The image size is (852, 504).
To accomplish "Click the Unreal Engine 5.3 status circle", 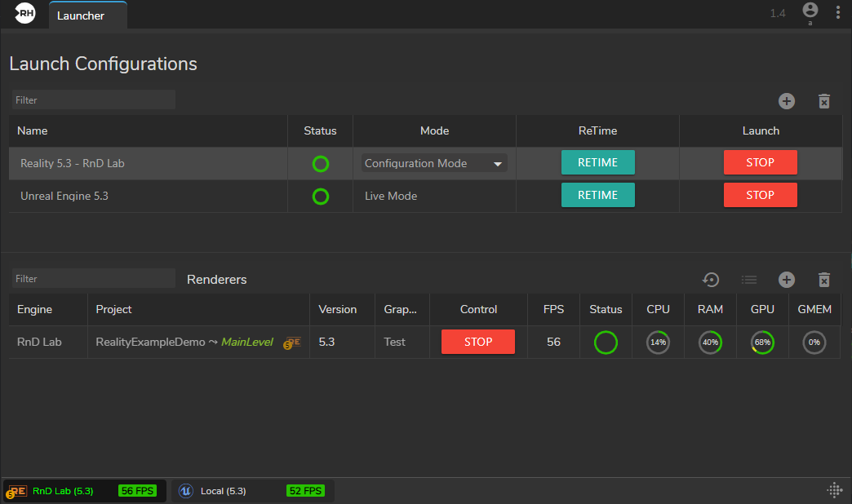I will pos(321,196).
